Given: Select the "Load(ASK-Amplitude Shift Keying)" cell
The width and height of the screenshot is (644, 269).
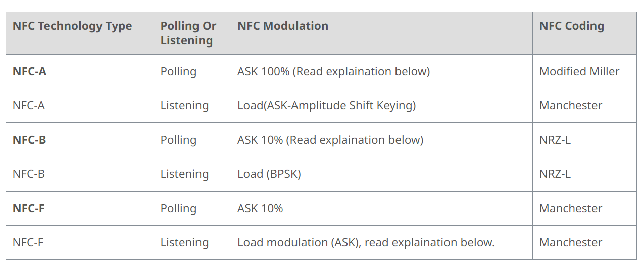Looking at the screenshot, I should [x=326, y=106].
